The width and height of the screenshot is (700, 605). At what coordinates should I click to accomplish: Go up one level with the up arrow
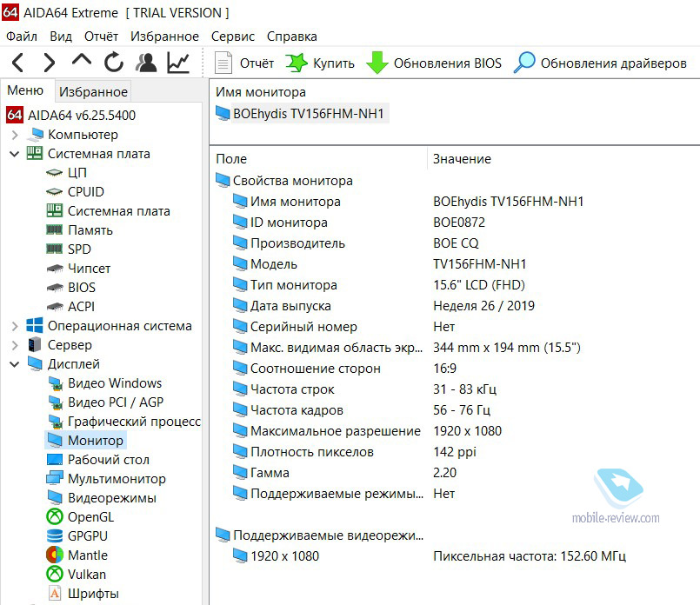tap(81, 61)
